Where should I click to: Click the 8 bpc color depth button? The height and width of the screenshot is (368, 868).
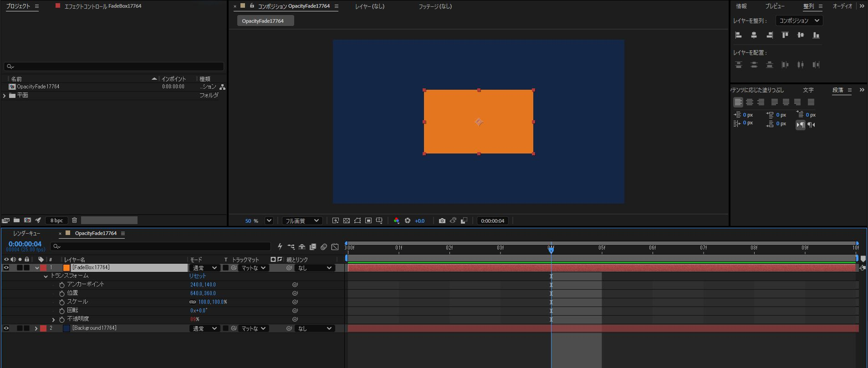click(x=57, y=220)
